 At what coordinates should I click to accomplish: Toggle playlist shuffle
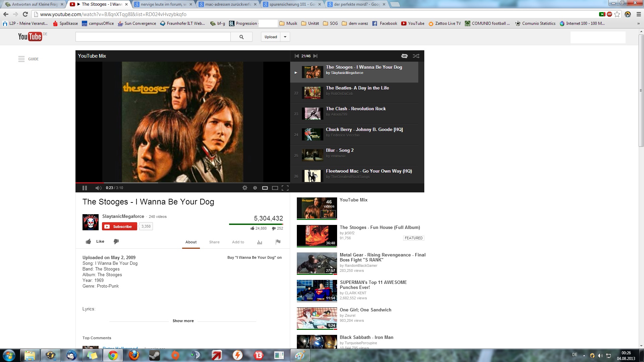[x=416, y=56]
